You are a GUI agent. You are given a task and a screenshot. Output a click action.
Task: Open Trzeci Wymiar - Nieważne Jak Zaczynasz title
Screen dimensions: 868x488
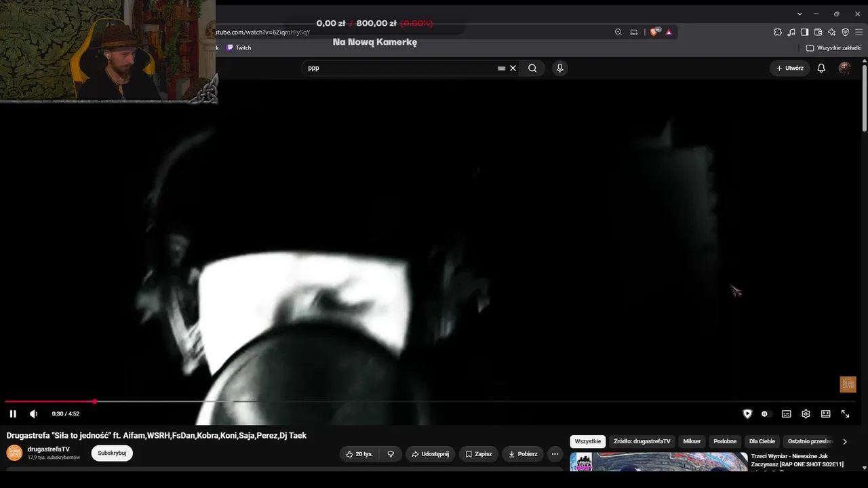797,460
